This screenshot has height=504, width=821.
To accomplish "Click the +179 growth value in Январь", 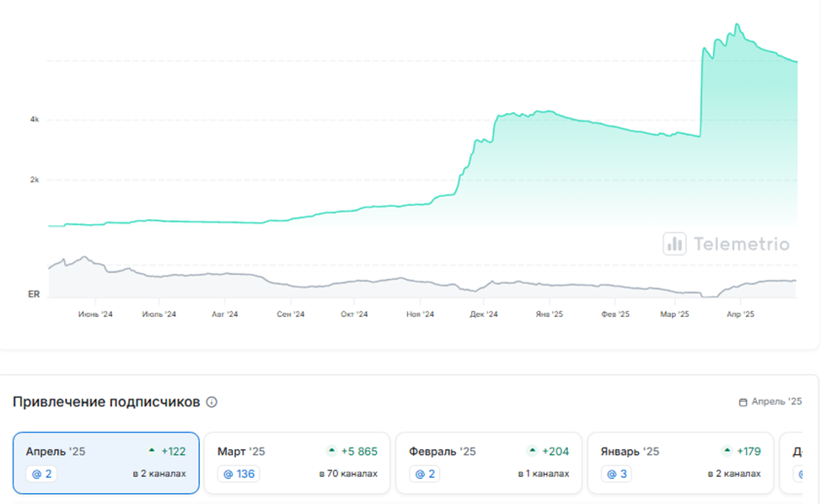I will 749,451.
